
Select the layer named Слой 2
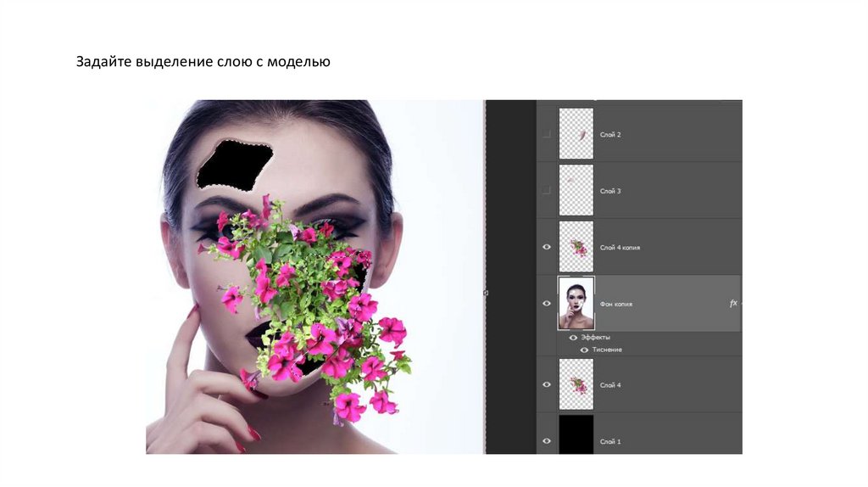point(610,135)
